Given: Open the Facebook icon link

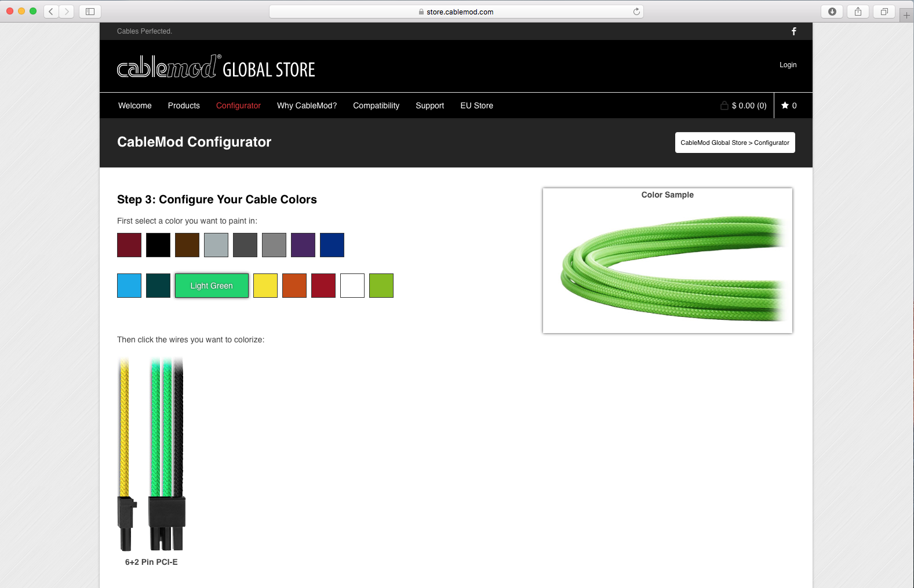Looking at the screenshot, I should point(793,31).
